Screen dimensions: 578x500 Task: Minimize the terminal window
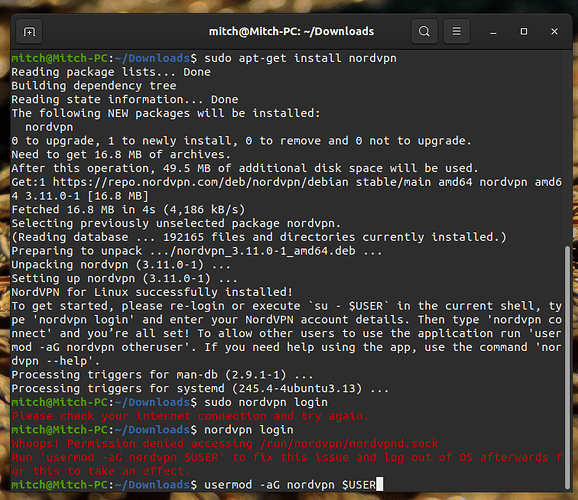(493, 32)
